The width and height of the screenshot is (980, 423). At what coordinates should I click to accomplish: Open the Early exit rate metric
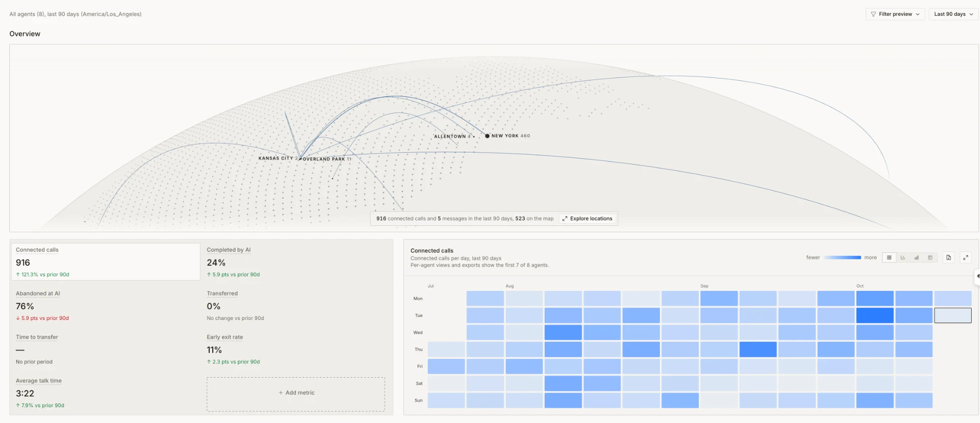295,349
